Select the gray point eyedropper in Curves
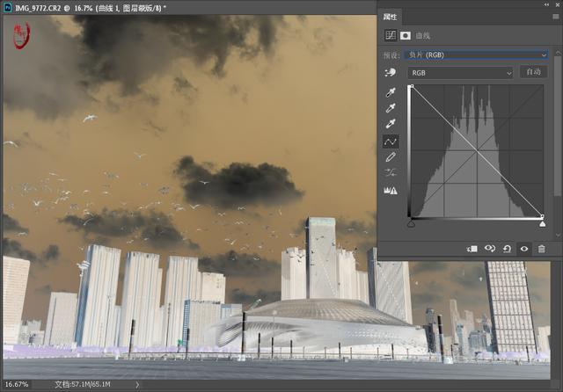Screen dimensions: 563x392 click(x=391, y=108)
